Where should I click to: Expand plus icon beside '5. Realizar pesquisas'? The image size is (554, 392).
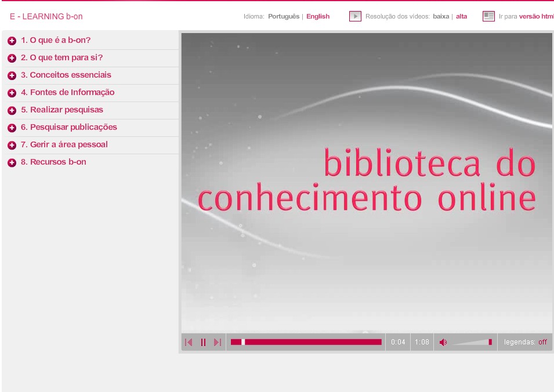[12, 111]
